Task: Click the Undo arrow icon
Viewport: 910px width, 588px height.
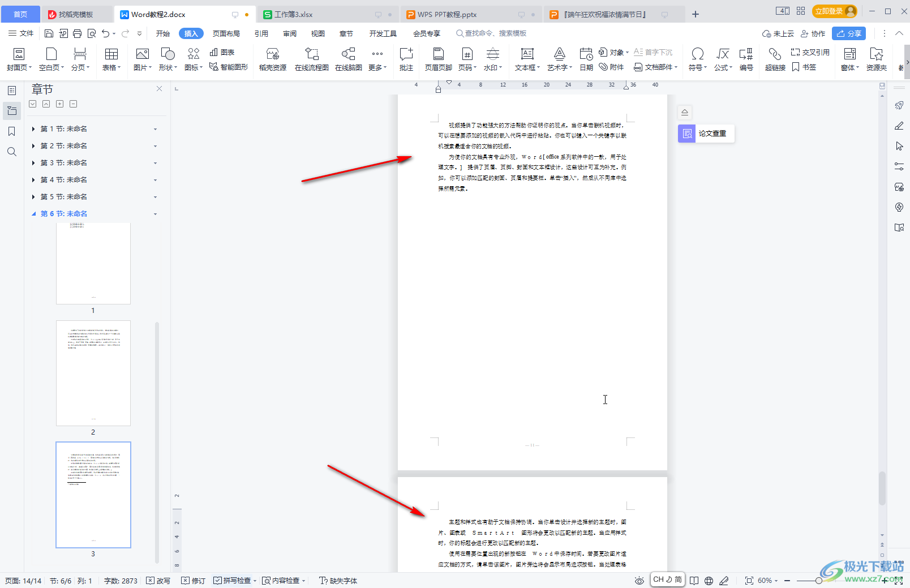Action: (x=105, y=33)
